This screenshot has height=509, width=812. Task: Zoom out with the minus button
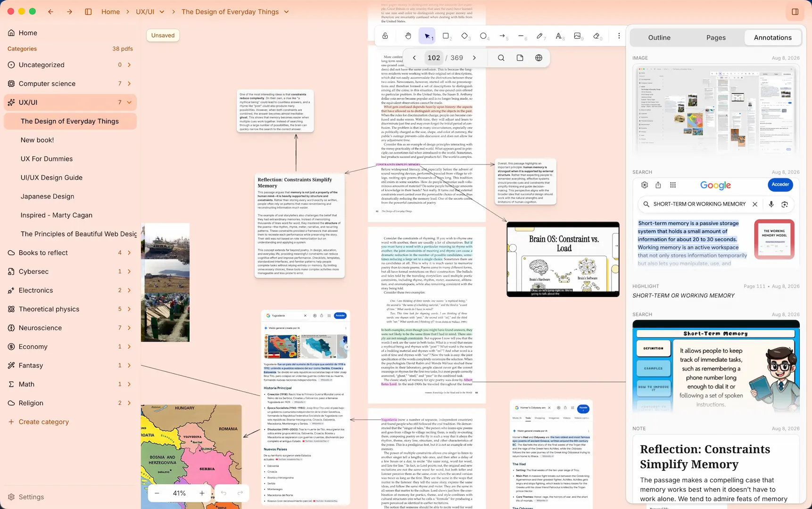coord(157,493)
